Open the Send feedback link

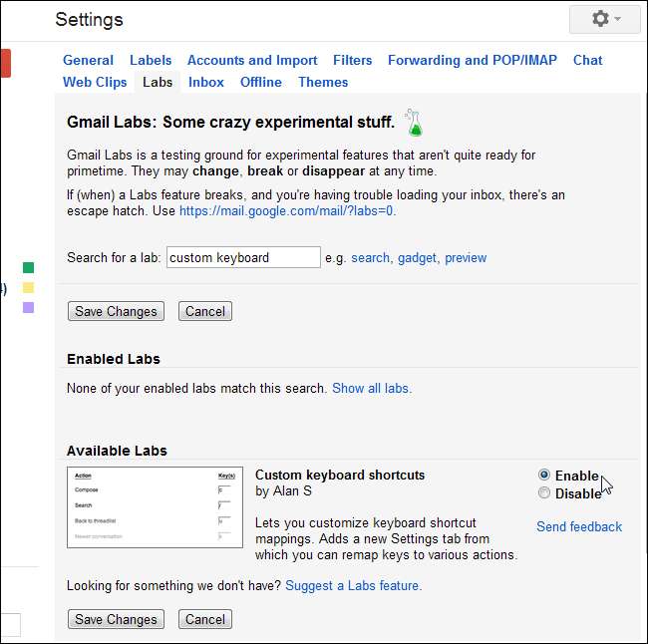tap(578, 526)
